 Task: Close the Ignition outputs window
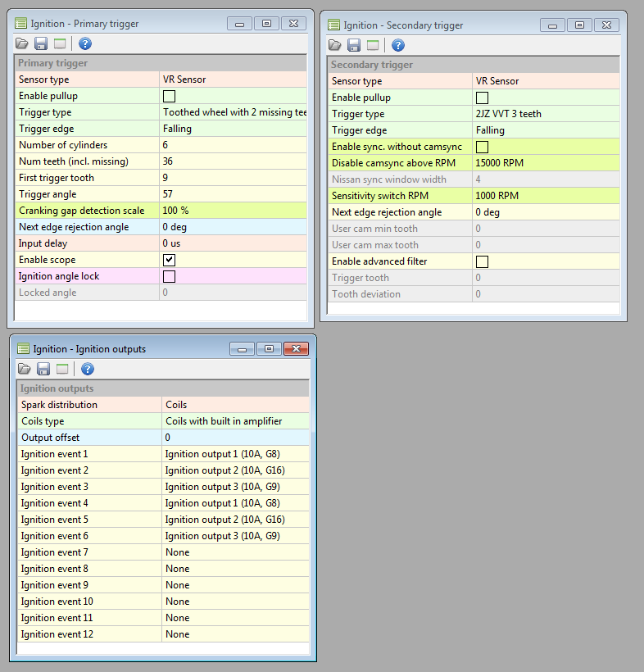pyautogui.click(x=296, y=348)
